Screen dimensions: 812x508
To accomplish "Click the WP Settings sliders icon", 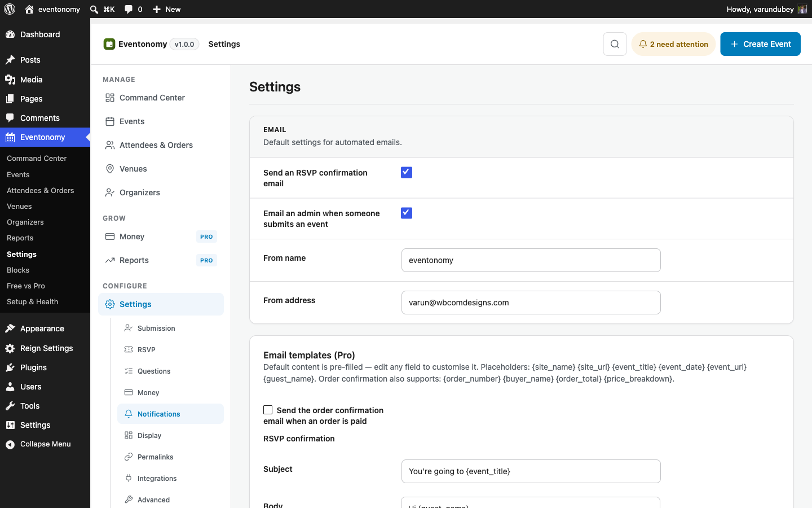I will 10,425.
